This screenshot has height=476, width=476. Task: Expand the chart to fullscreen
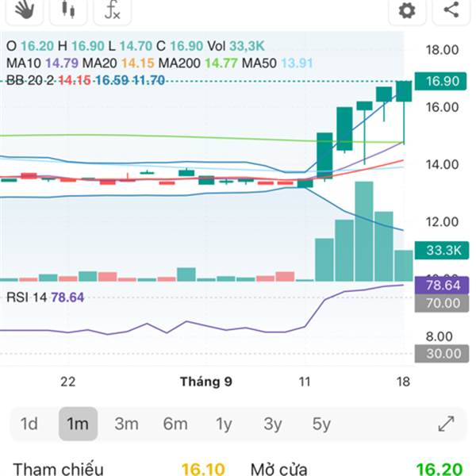pyautogui.click(x=447, y=424)
